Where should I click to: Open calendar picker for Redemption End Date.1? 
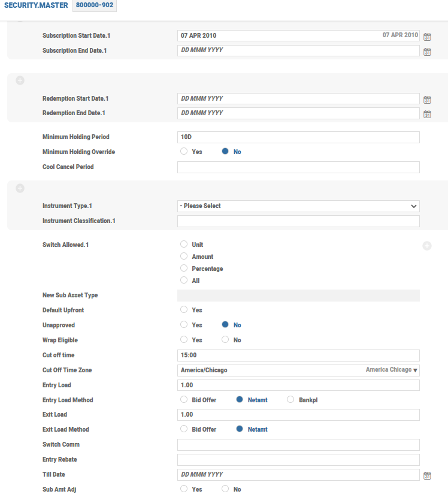pyautogui.click(x=427, y=114)
